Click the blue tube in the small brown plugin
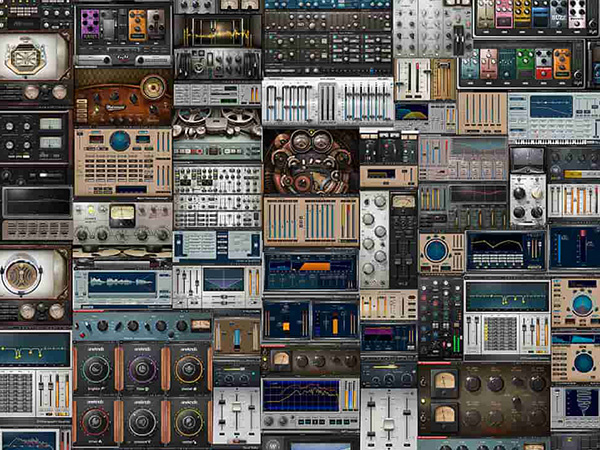 point(237,338)
